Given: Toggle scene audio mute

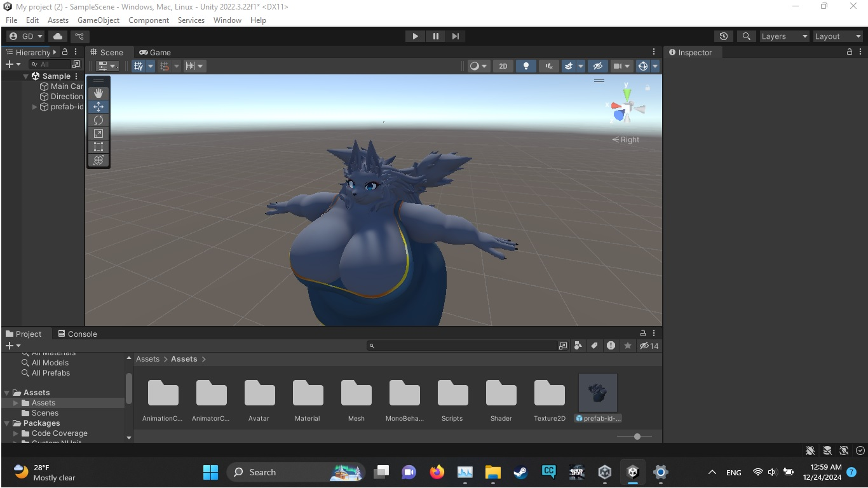Looking at the screenshot, I should pos(548,66).
